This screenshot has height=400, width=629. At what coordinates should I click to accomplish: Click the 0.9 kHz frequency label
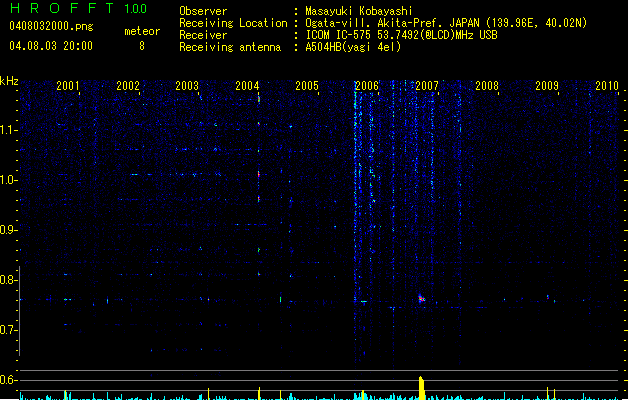[x=8, y=230]
